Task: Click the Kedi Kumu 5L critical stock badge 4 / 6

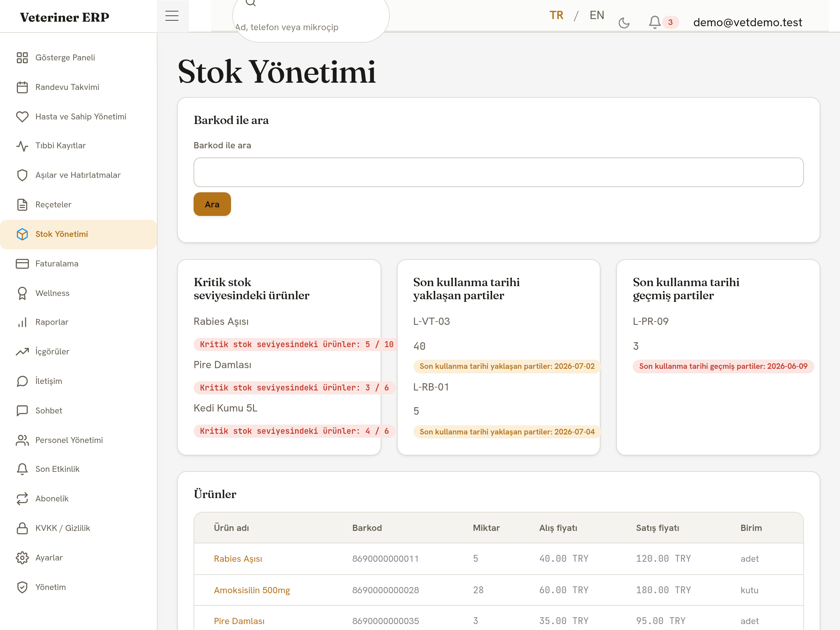Action: [294, 431]
